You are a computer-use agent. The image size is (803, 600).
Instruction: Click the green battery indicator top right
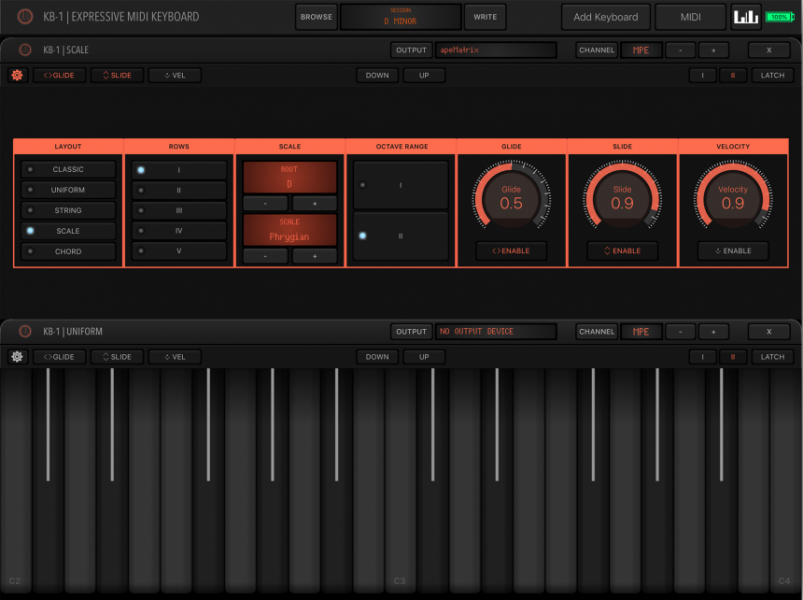(x=777, y=16)
